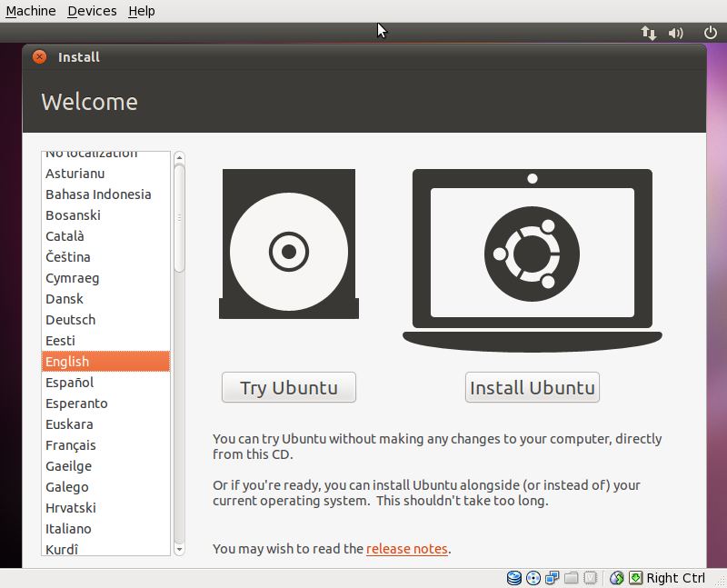
Task: Click the network connection indicator in top panel
Action: (648, 33)
